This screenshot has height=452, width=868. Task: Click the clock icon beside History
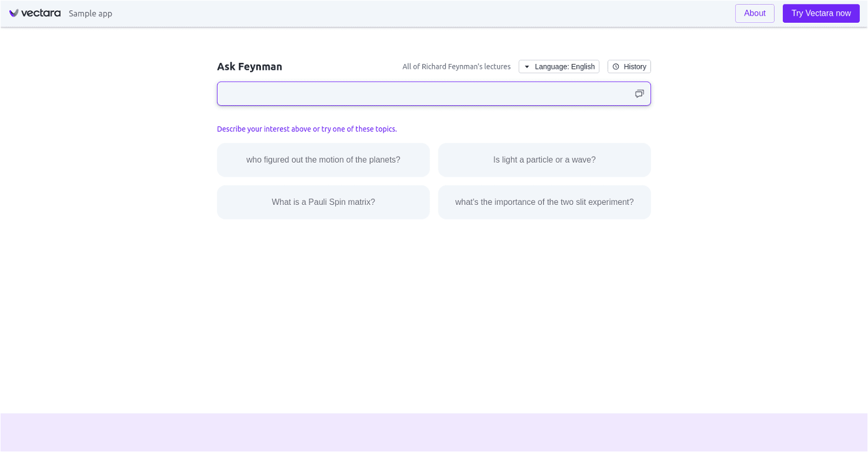[616, 67]
